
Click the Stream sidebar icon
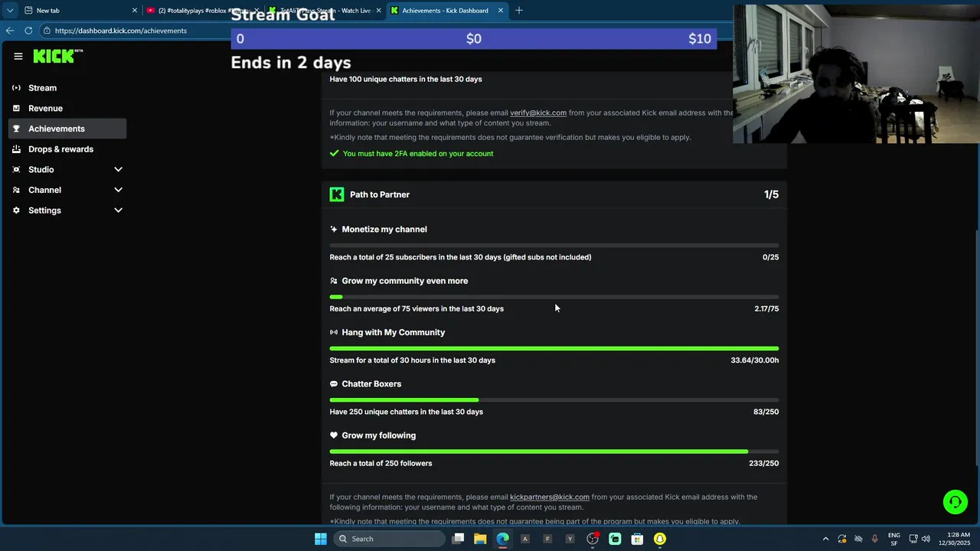16,88
